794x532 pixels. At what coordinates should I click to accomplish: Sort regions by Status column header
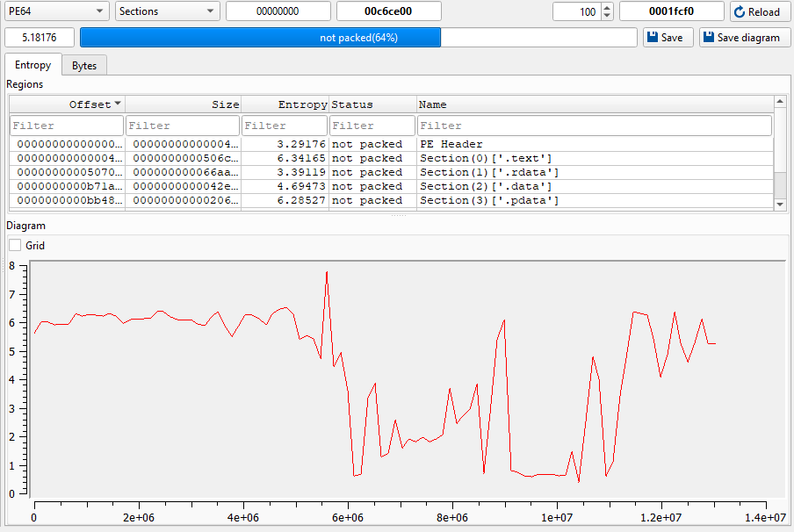coord(372,104)
